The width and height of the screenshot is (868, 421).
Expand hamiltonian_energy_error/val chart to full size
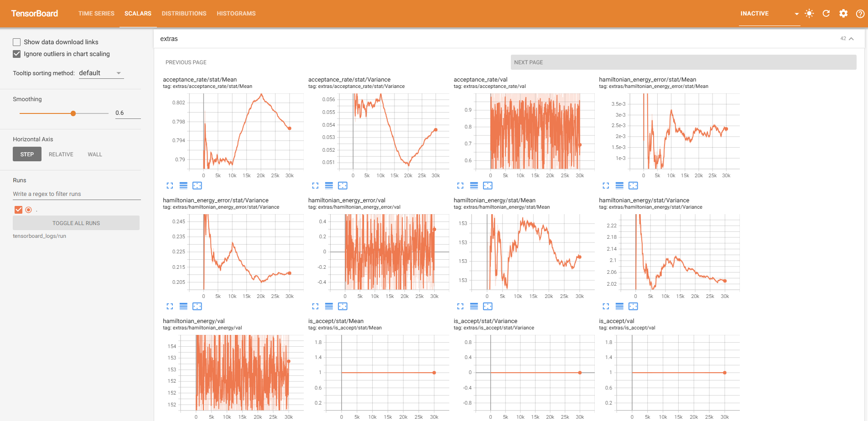pyautogui.click(x=315, y=306)
